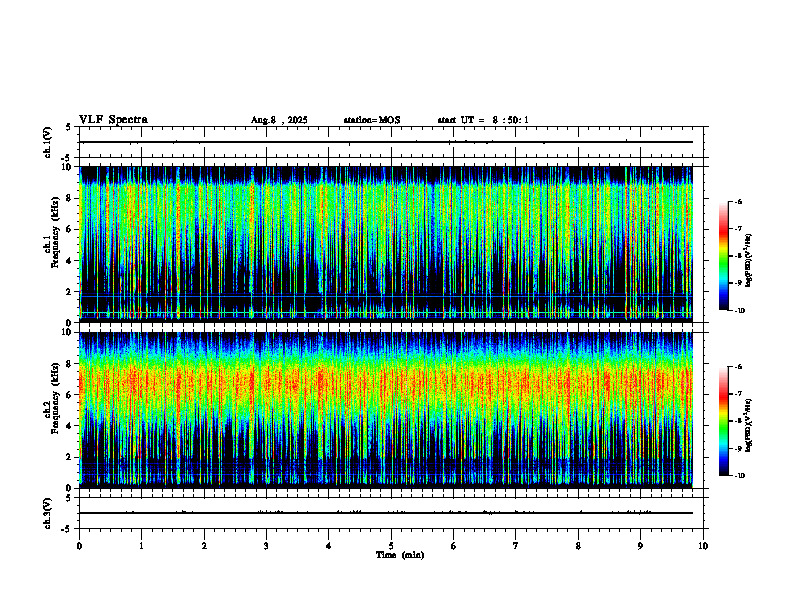The width and height of the screenshot is (792, 612).
Task: Click the time axis tick labeled 1
Action: (x=141, y=546)
